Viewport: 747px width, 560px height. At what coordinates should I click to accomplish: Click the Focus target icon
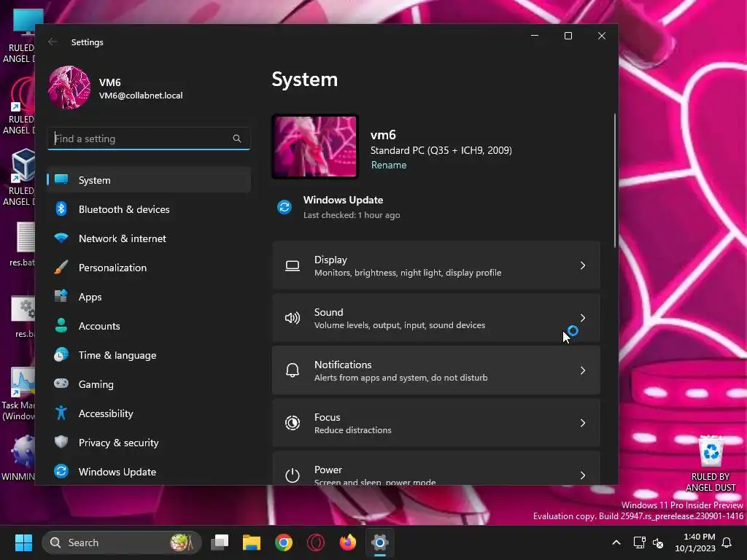pos(293,423)
